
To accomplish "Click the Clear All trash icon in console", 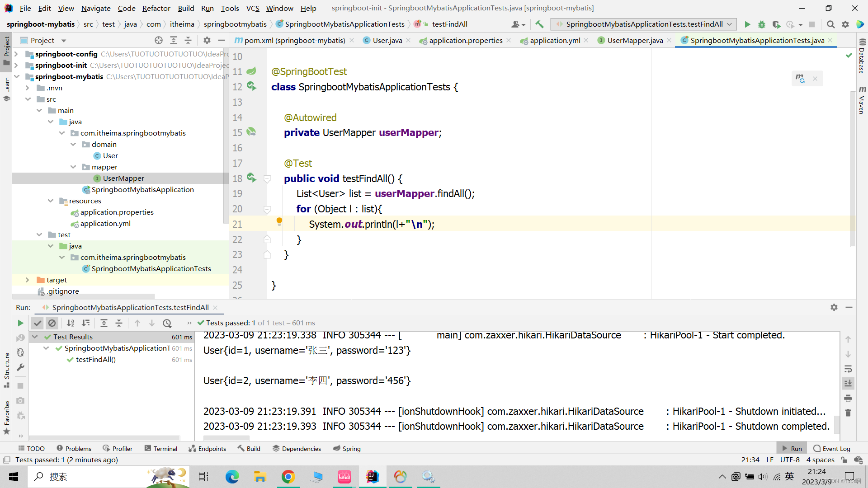I will (x=848, y=413).
